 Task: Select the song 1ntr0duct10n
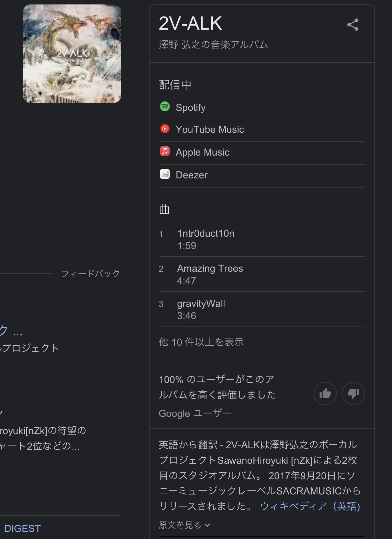click(x=206, y=233)
